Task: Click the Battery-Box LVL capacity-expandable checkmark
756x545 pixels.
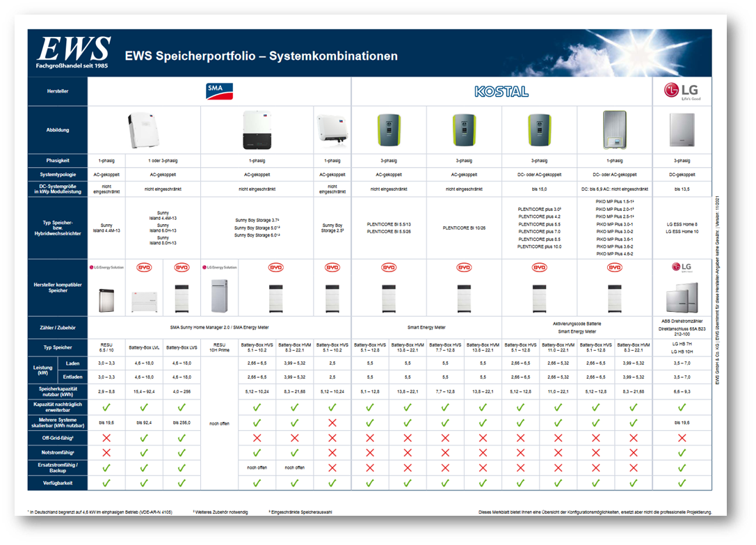Action: pos(144,407)
